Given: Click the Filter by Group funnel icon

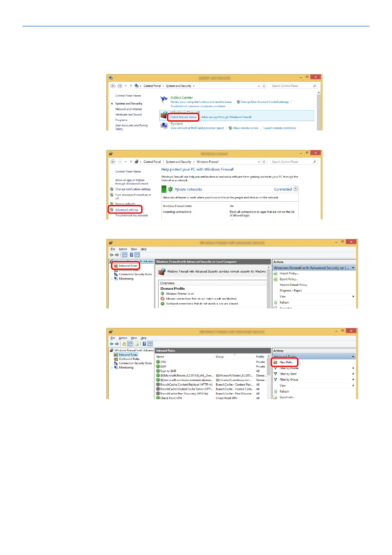Looking at the screenshot, I should point(275,380).
